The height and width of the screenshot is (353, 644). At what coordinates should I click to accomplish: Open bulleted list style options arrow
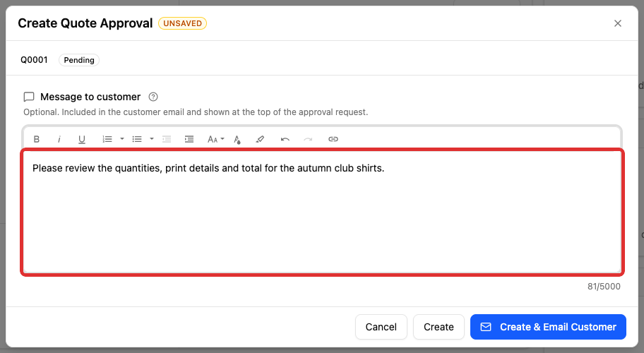point(152,139)
